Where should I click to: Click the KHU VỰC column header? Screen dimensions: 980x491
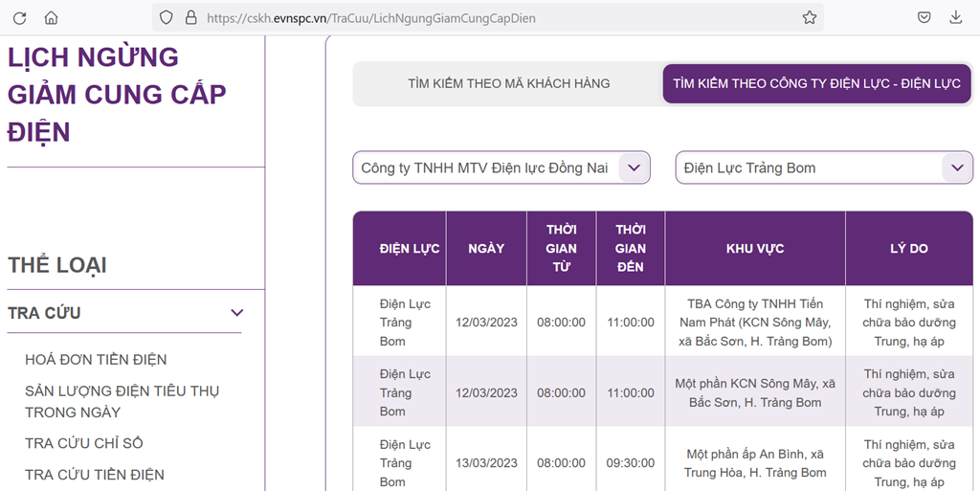(x=755, y=248)
